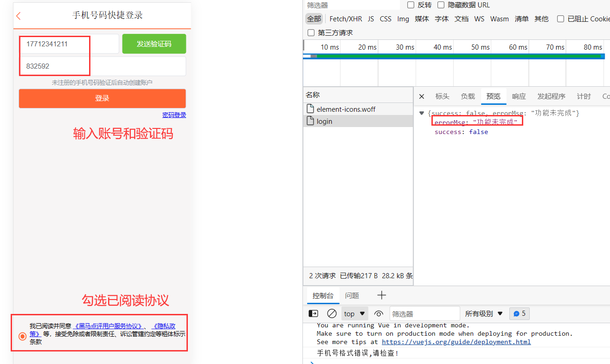Select the WS request filter
This screenshot has width=610, height=364.
479,19
